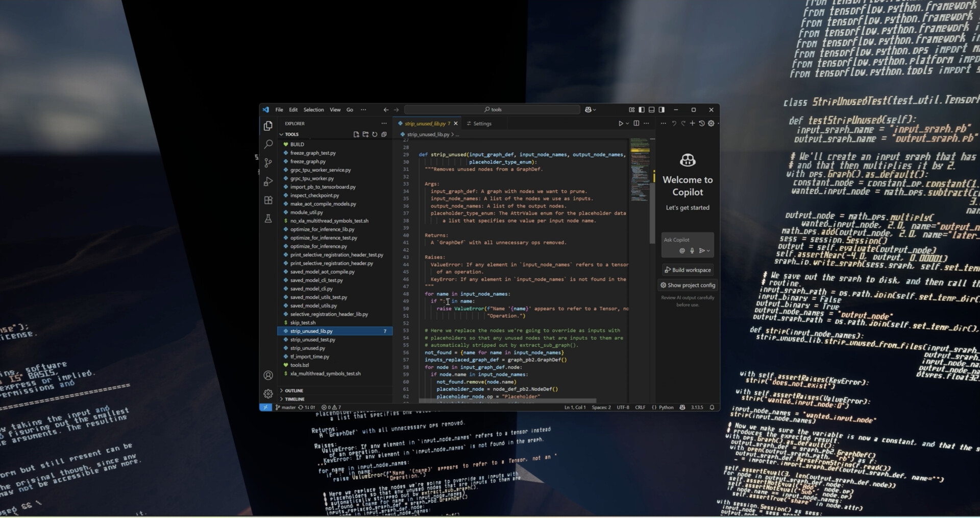Switch to the Settings tab
980x518 pixels.
[482, 124]
